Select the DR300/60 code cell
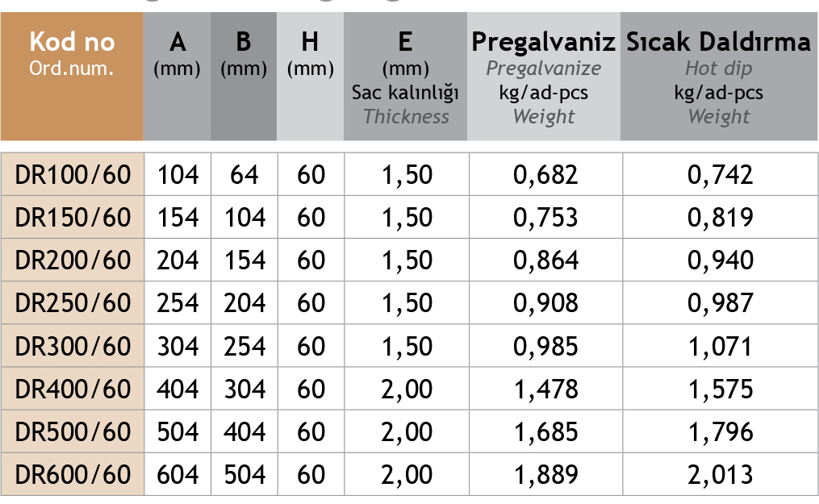 point(73,346)
